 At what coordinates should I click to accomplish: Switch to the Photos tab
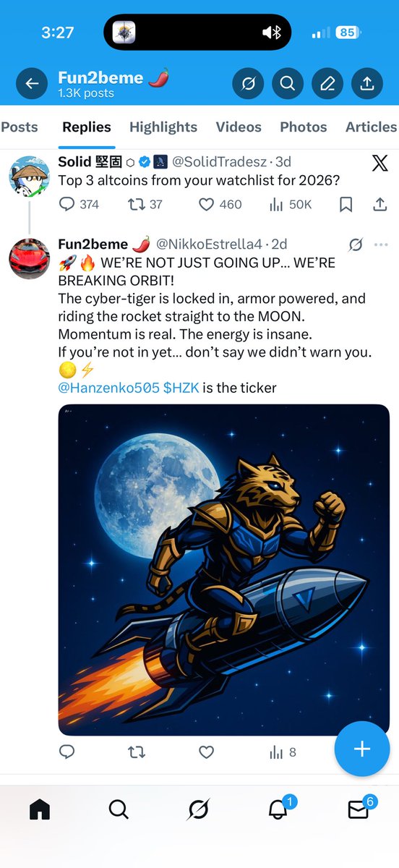point(304,127)
